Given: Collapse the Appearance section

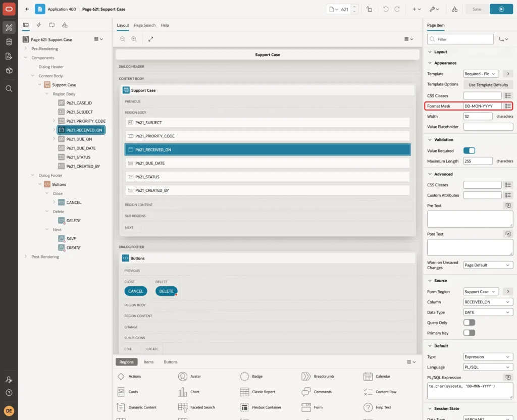Looking at the screenshot, I should (430, 63).
